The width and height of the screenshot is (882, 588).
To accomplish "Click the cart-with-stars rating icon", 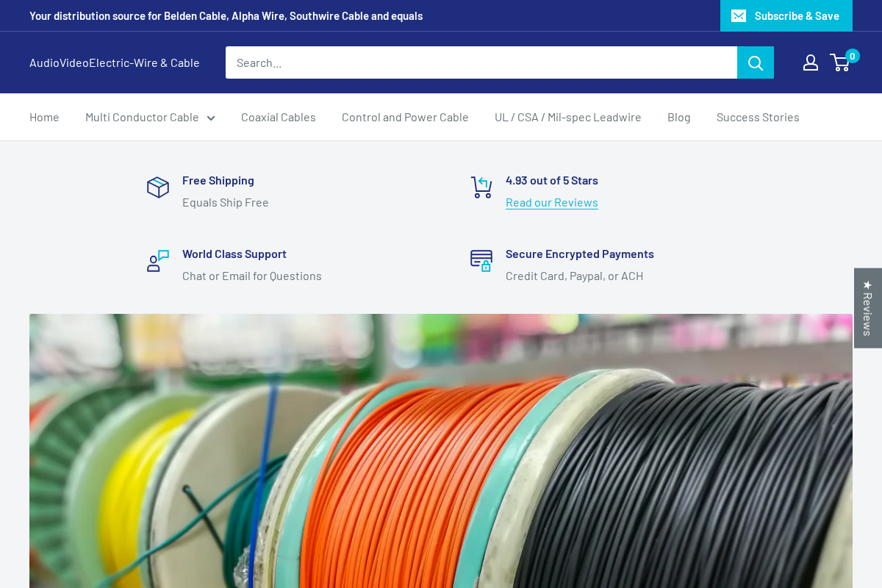I will point(481,187).
